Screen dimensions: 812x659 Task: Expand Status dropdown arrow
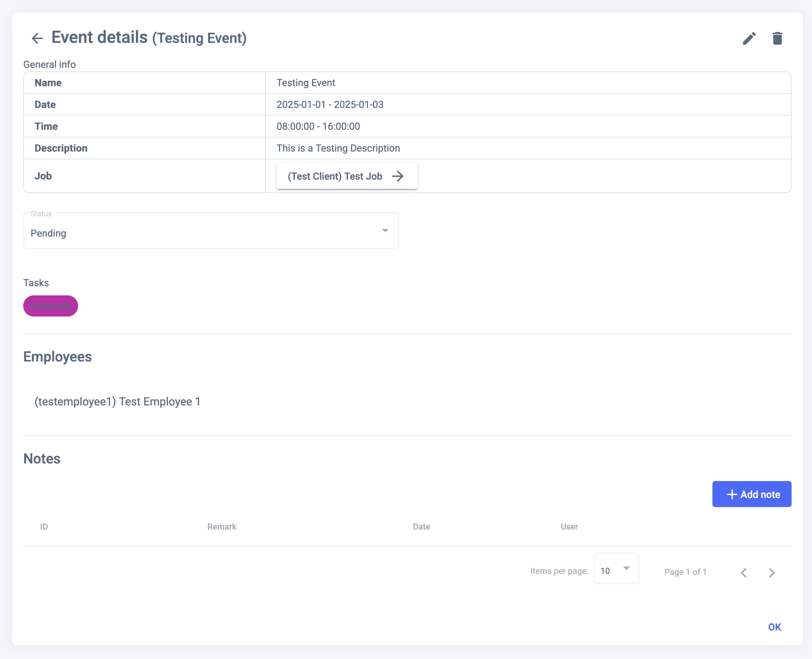[385, 231]
